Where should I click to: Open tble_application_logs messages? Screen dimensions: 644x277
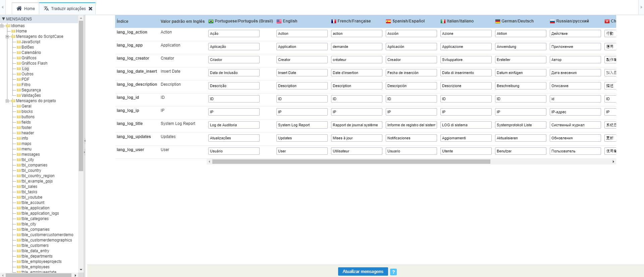coord(40,213)
